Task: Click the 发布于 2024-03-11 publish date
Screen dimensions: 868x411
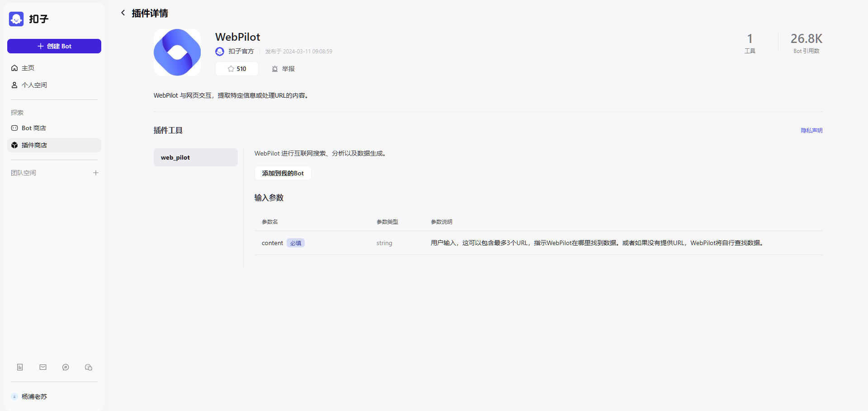Action: pyautogui.click(x=299, y=52)
